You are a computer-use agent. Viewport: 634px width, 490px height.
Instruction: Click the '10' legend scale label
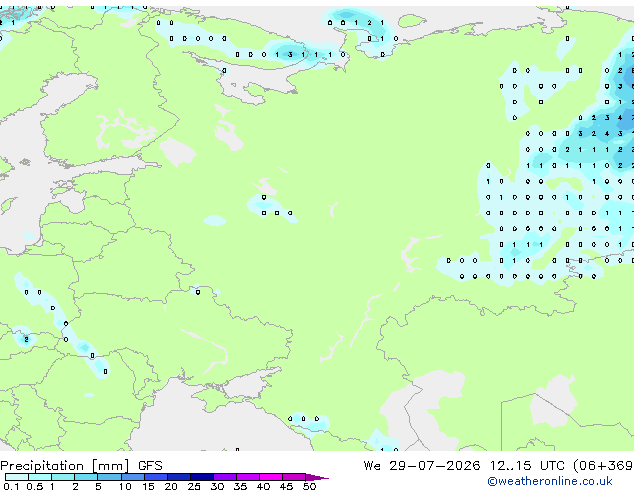pos(125,486)
